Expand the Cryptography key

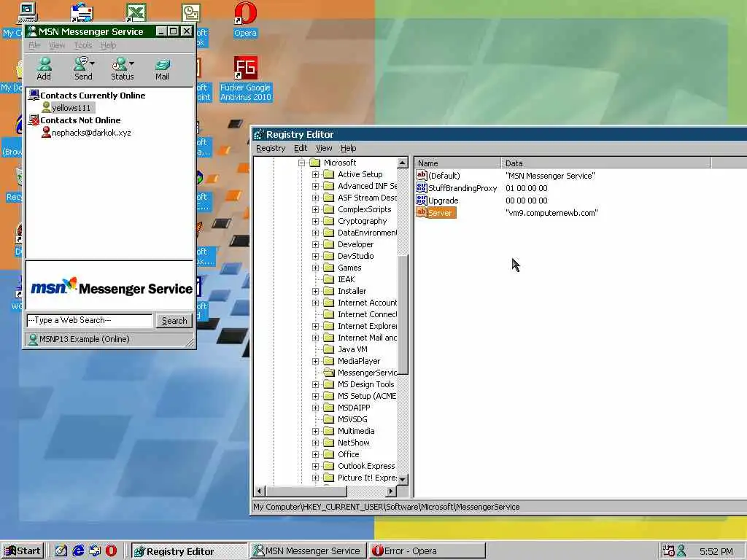(x=315, y=222)
